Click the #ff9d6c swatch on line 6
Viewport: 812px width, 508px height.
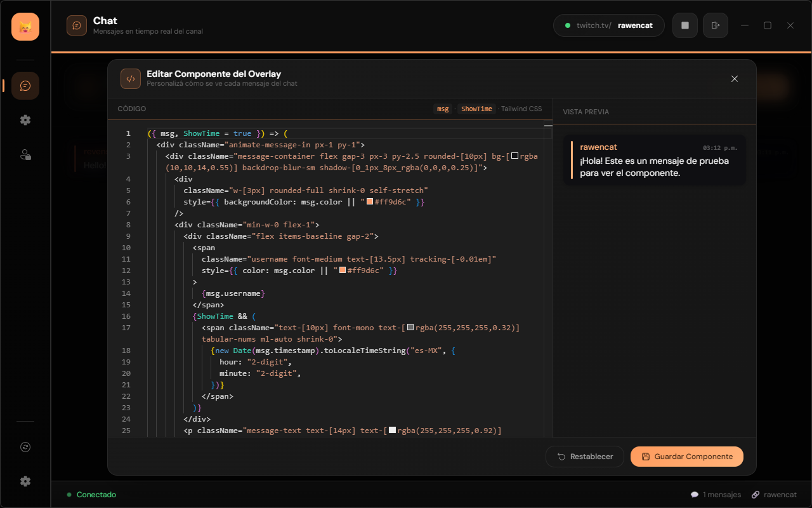370,202
